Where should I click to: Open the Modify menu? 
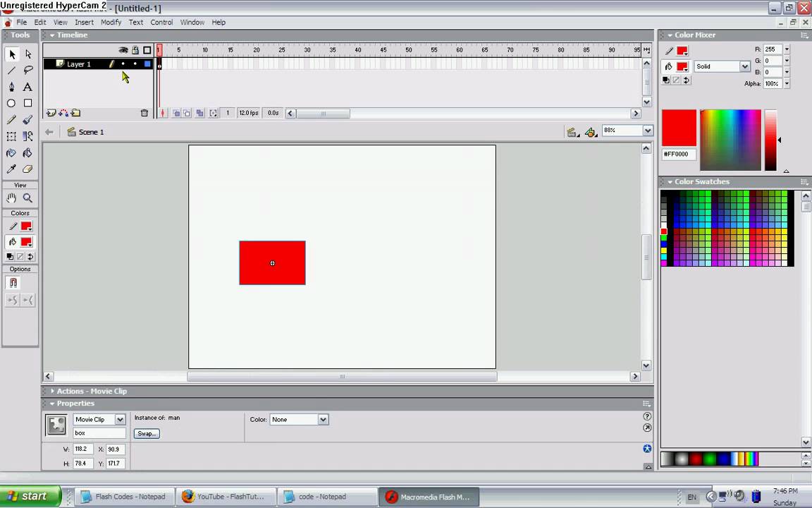pyautogui.click(x=111, y=23)
